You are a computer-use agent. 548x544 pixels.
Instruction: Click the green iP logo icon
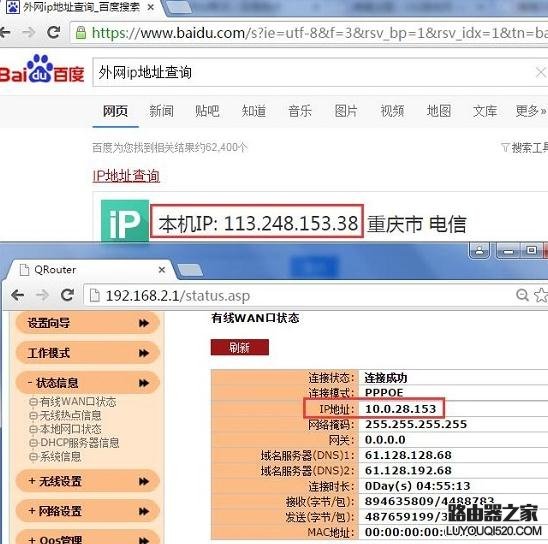(x=125, y=221)
